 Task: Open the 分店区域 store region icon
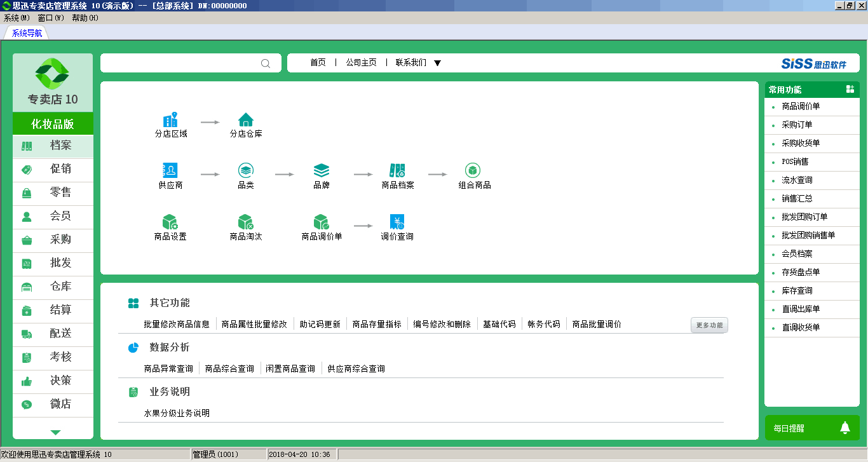(170, 119)
